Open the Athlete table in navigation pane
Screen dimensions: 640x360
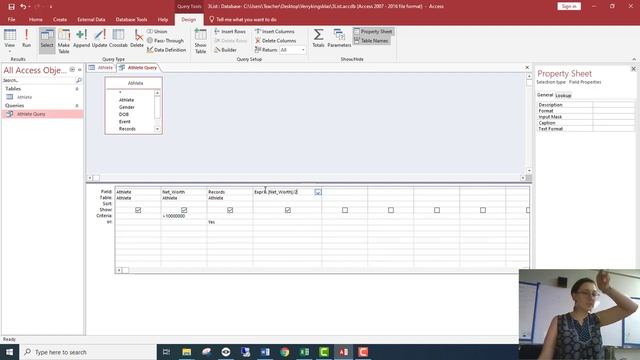pos(24,97)
